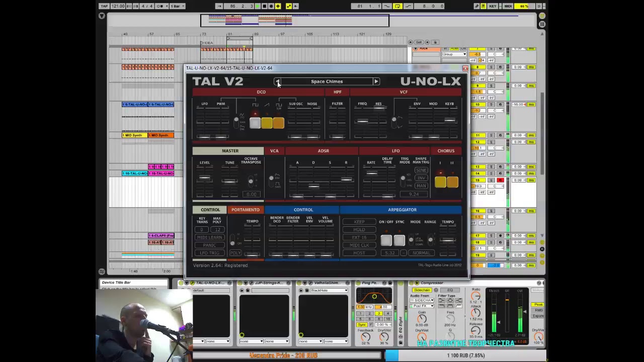Click MIDI LEARN button in Control section
Screen dimensions: 644x362
209,237
